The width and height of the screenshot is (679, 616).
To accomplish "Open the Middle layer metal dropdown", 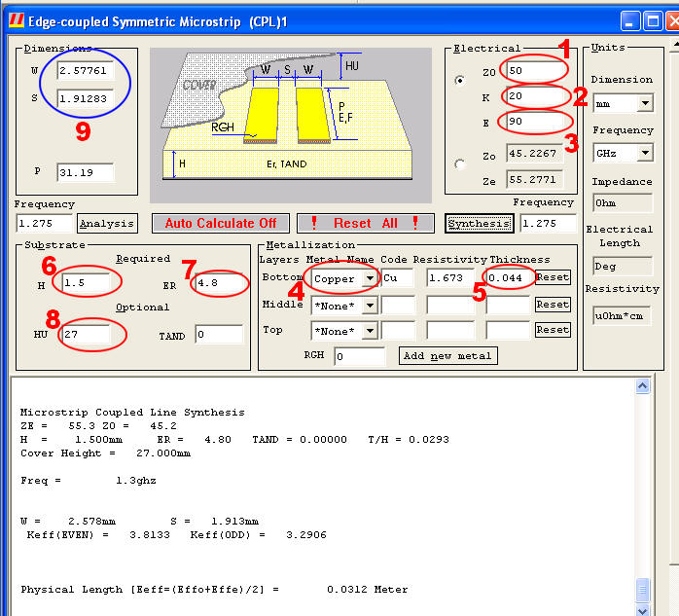I will coord(370,306).
